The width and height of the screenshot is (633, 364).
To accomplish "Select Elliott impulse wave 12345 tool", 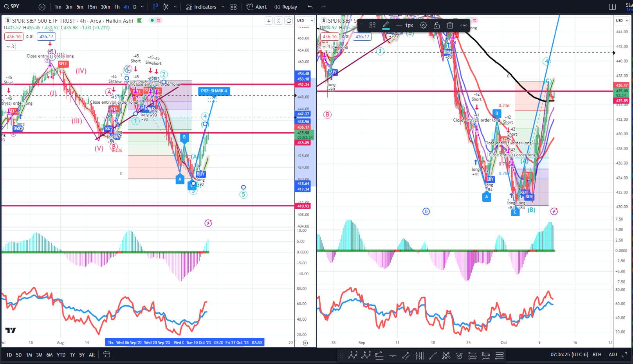I will [353, 355].
